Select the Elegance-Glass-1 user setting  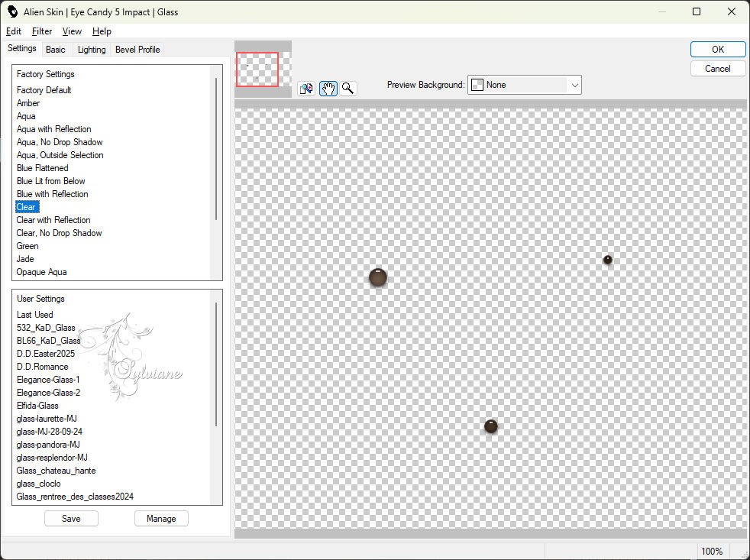48,380
